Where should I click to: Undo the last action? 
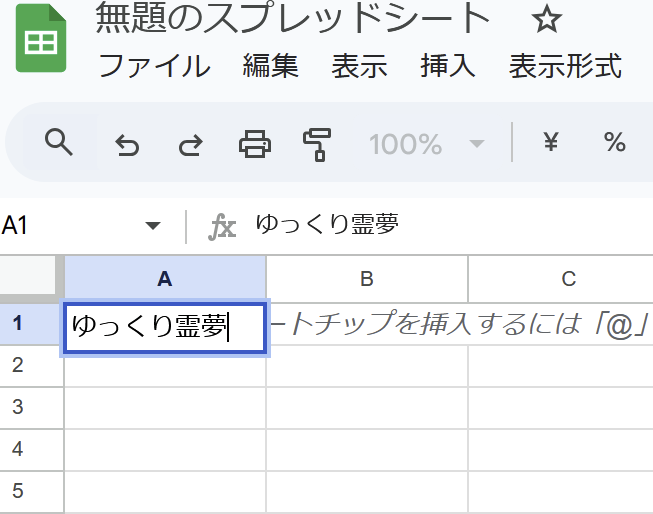[127, 145]
